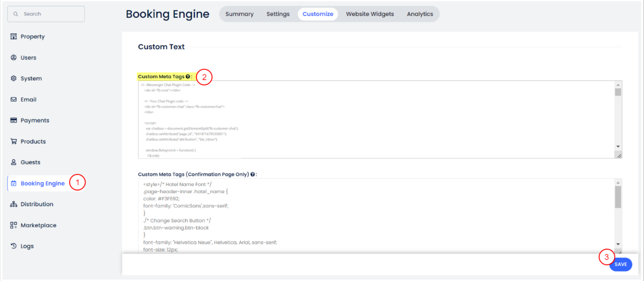Screen dimensions: 644x281
Task: Click the Logs history icon
Action: (14, 246)
